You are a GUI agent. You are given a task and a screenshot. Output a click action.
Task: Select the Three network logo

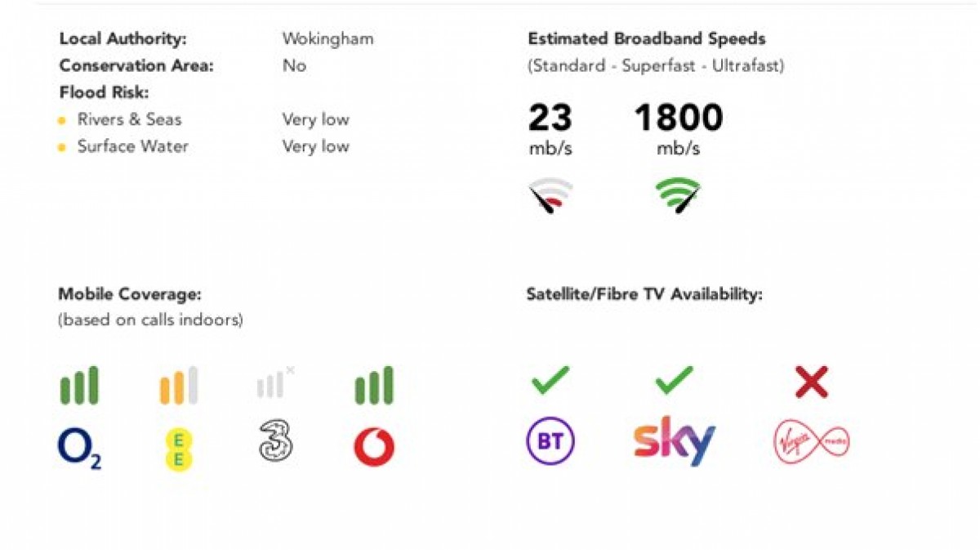[x=276, y=442]
